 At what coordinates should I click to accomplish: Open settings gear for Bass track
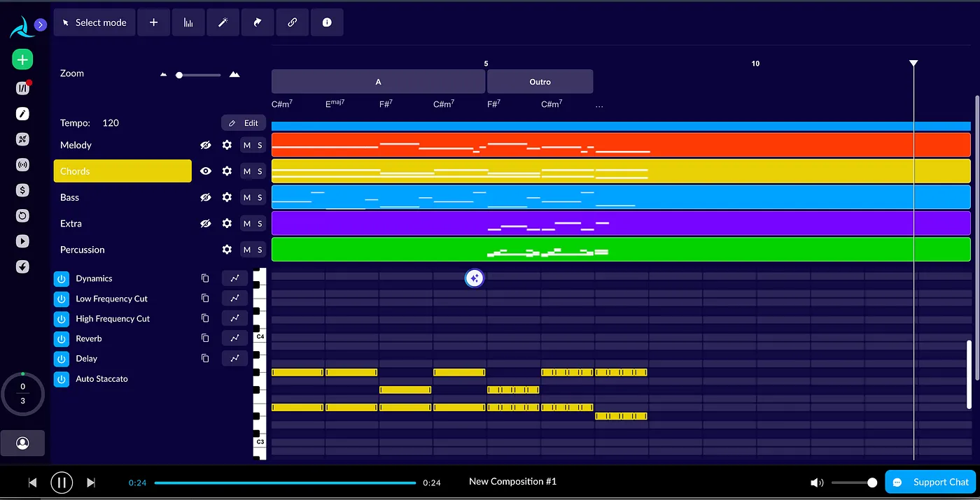tap(227, 197)
